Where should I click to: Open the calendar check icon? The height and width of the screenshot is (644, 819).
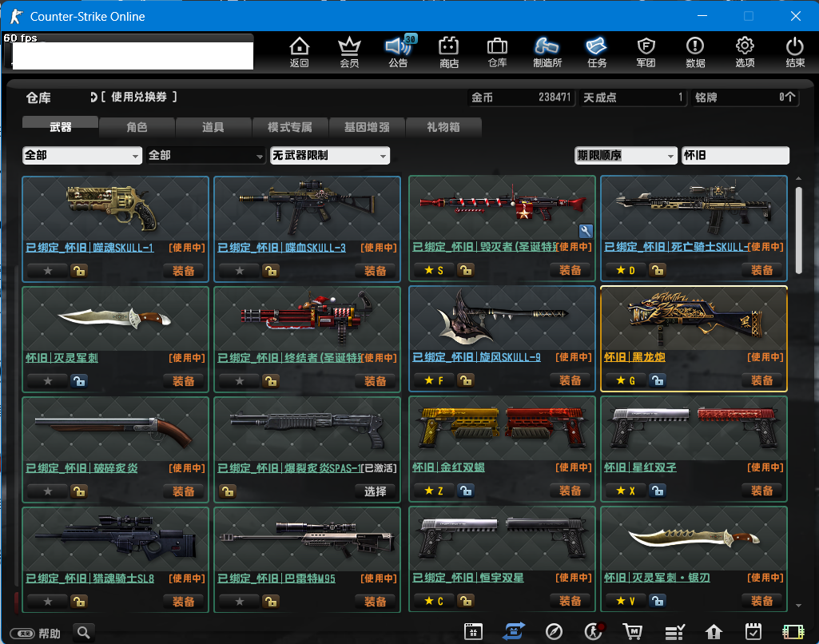753,631
